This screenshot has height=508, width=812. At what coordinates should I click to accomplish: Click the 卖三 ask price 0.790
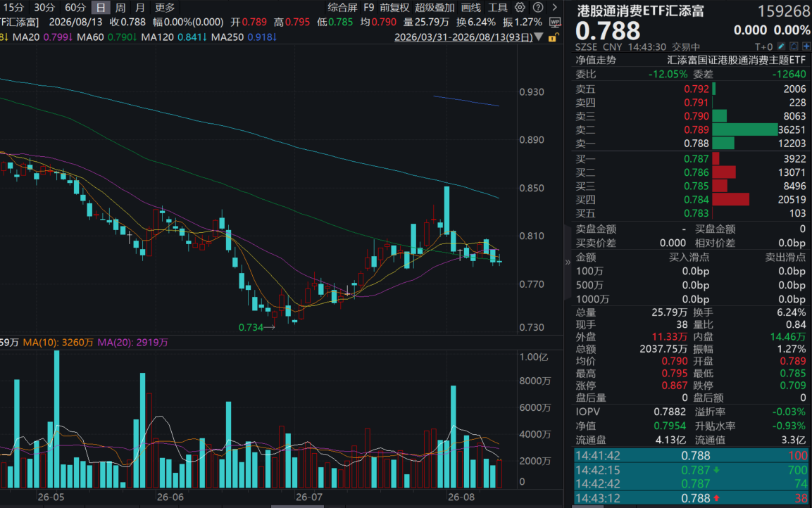(x=696, y=116)
